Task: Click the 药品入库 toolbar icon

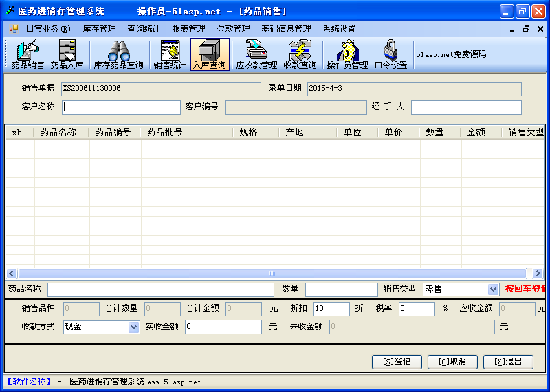Action: 67,55
